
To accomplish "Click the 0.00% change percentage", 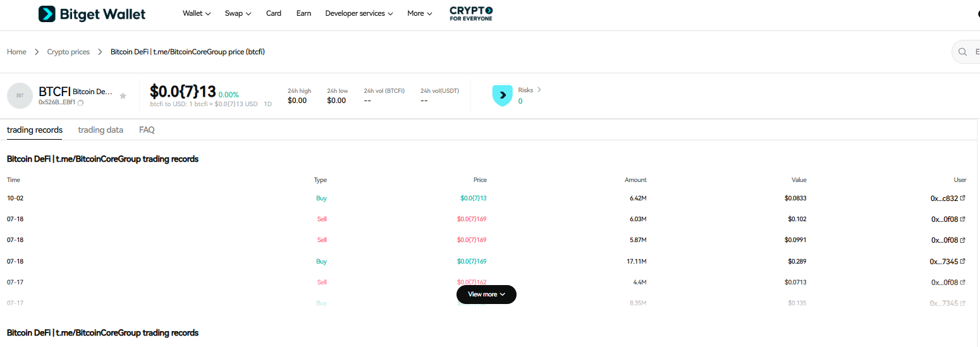I will pos(228,95).
